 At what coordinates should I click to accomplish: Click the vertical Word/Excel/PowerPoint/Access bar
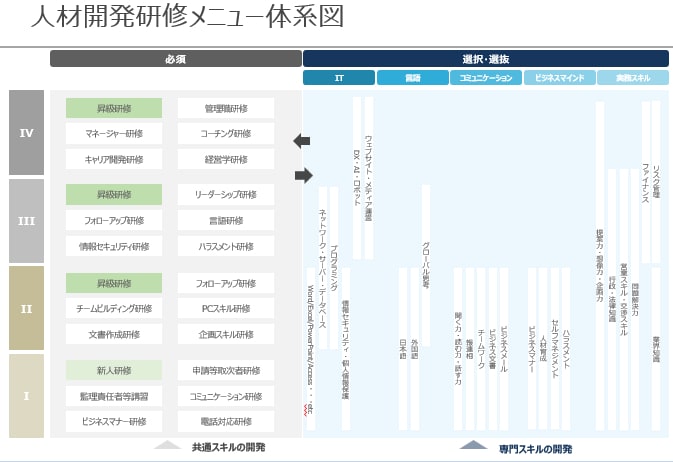coord(311,349)
